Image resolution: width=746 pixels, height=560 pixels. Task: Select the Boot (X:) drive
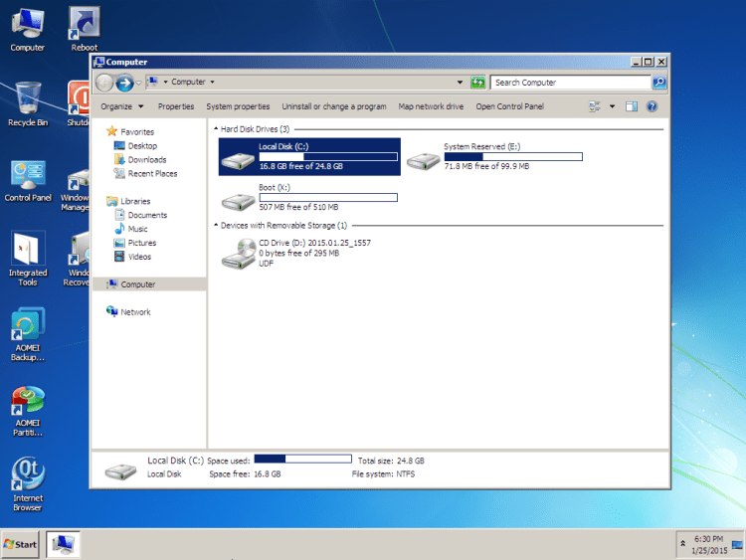[309, 198]
